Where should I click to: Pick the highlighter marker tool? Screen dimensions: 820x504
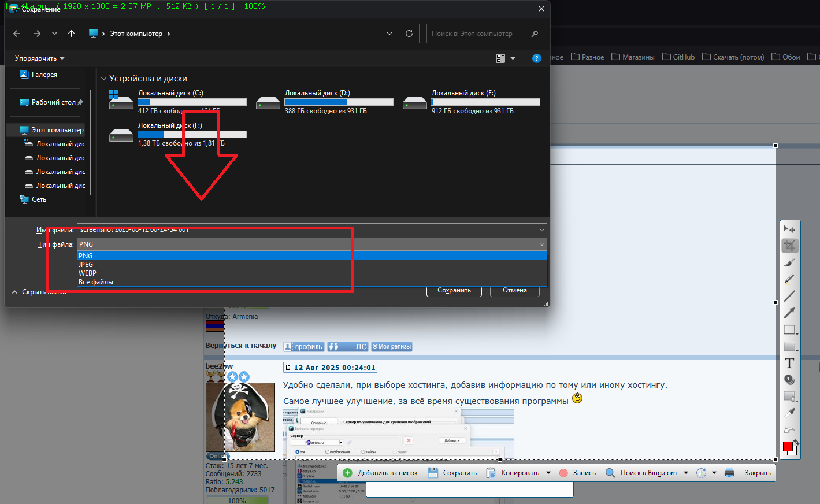point(789,279)
